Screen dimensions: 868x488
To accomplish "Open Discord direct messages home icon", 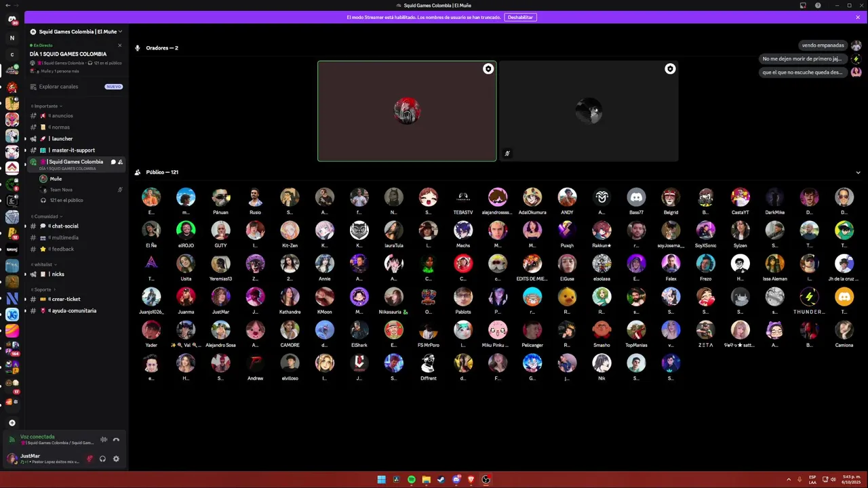I will click(x=12, y=19).
